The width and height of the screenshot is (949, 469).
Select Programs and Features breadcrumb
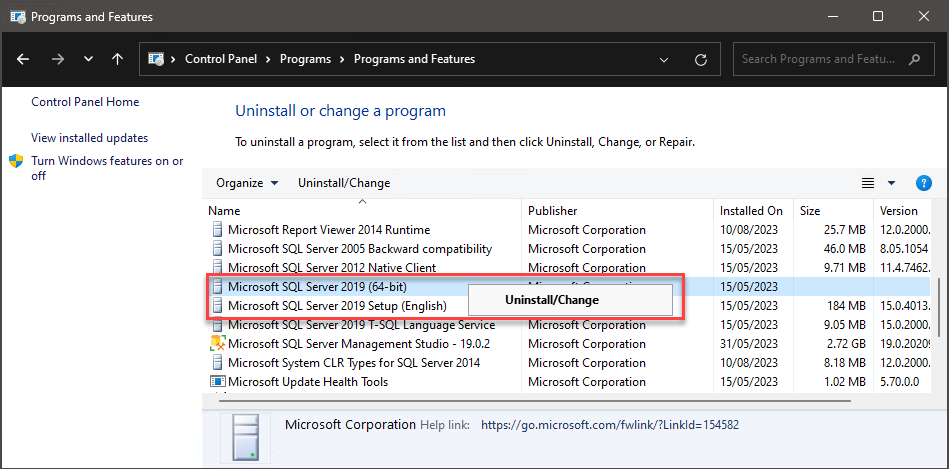[x=414, y=59]
